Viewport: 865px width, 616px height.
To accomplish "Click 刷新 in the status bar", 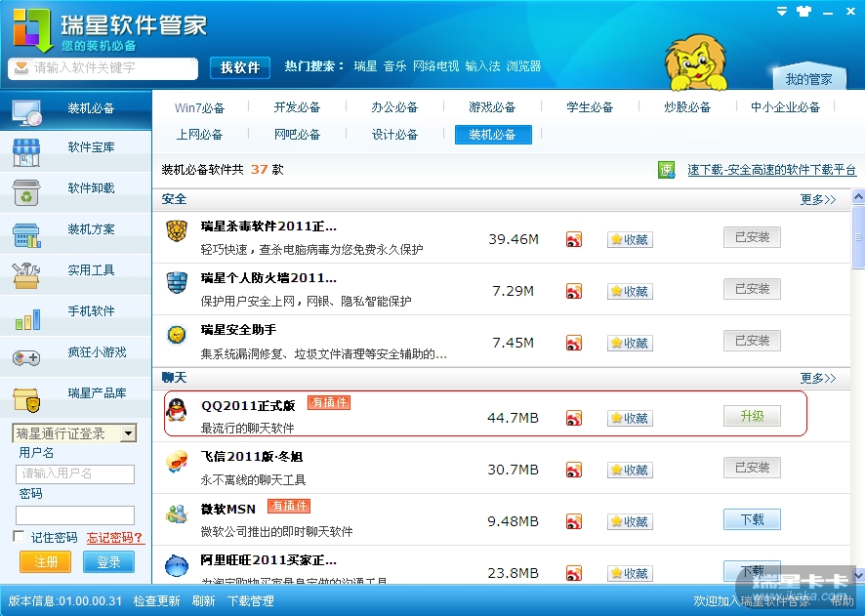I will [204, 601].
